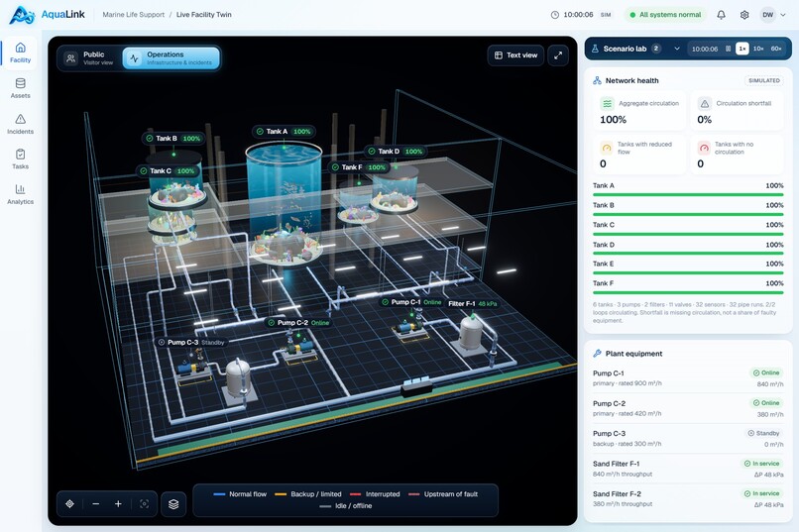Click the Normal flow legend entry
Image resolution: width=799 pixels, height=532 pixels.
[x=240, y=494]
